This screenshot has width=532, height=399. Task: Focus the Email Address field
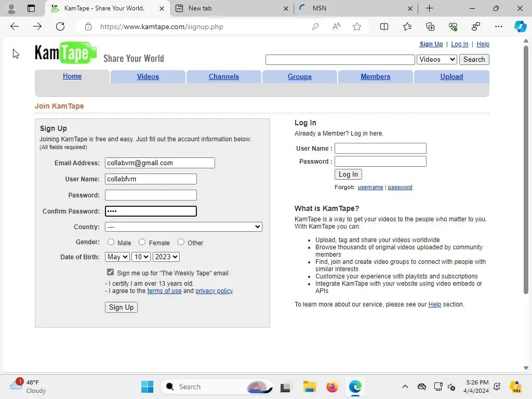click(160, 163)
